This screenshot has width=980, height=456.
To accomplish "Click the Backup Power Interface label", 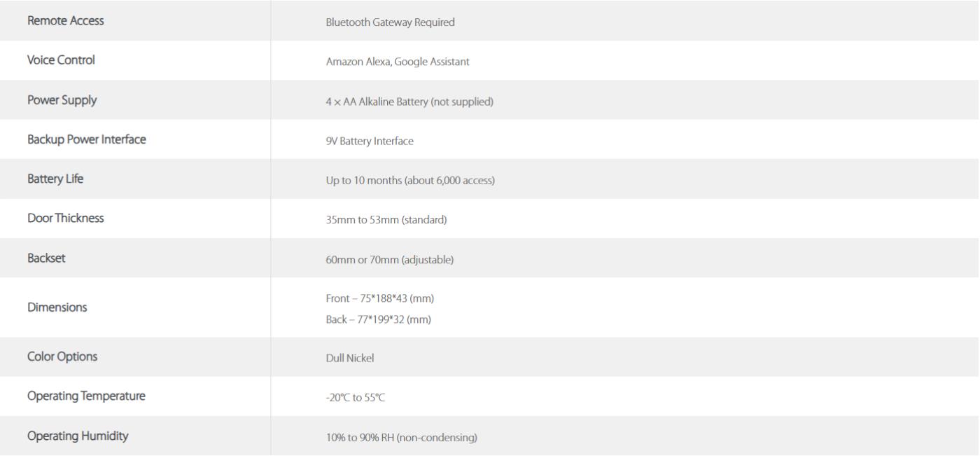I will 87,139.
